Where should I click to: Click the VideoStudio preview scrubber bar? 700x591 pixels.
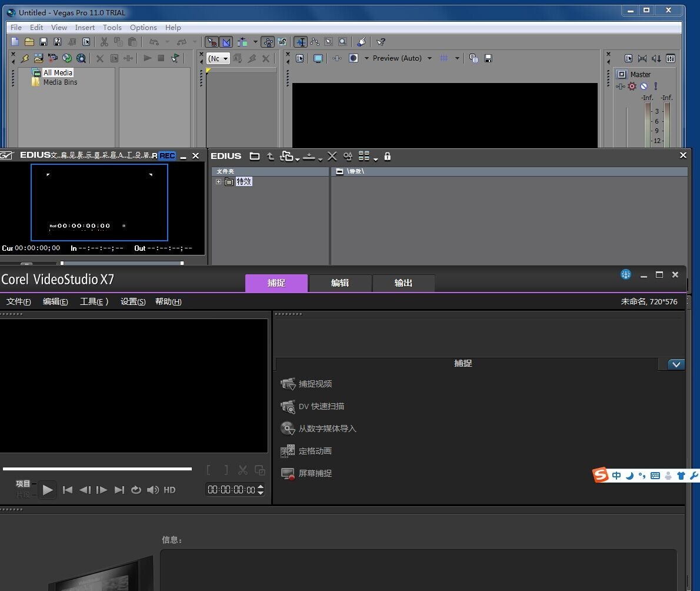coord(97,469)
